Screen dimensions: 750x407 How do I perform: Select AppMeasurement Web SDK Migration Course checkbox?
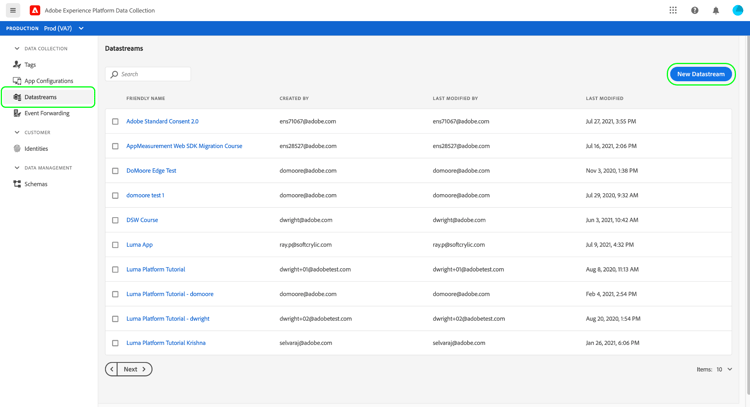tap(115, 146)
